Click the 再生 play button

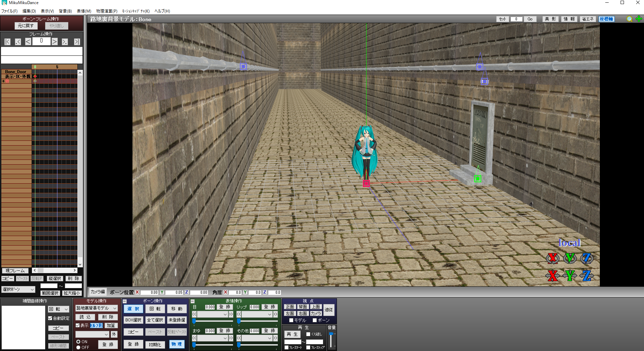point(292,334)
